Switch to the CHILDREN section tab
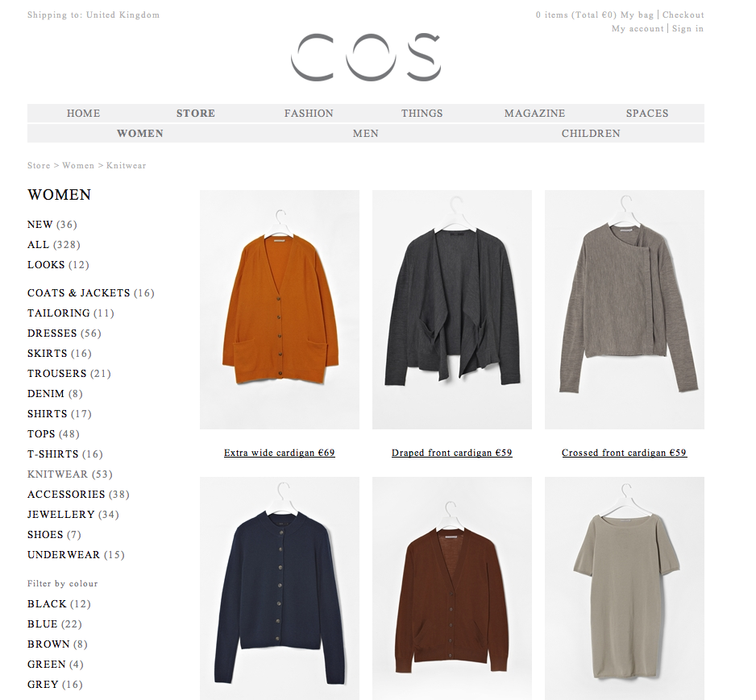Viewport: 756px width, 700px height. click(591, 134)
